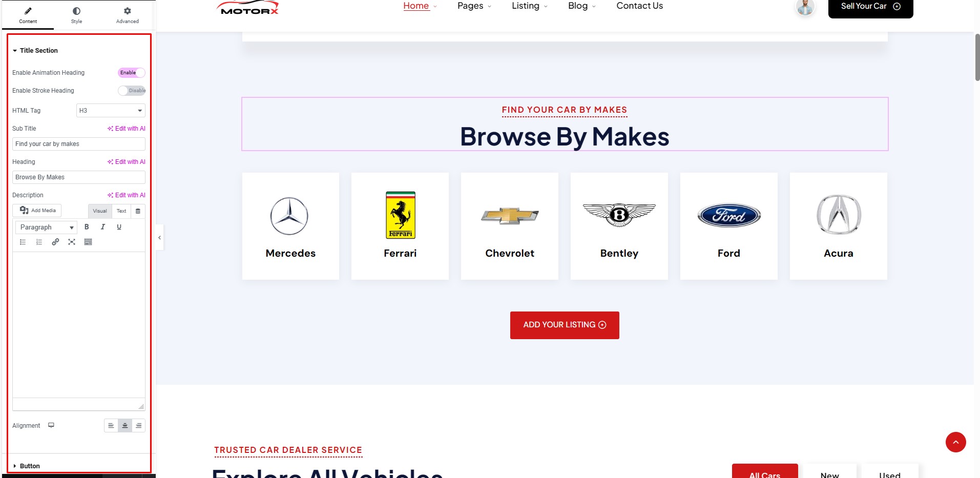Collapse the Title Section panel
Screen dimensions: 980x478
point(35,50)
